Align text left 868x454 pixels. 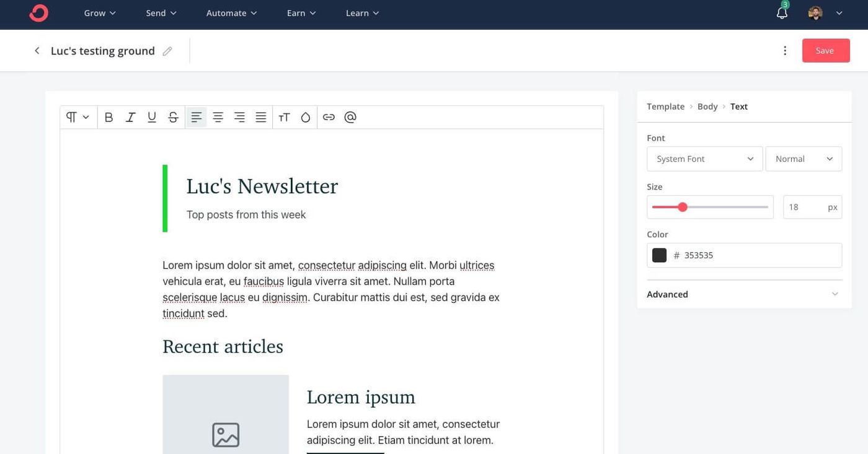[x=197, y=117]
